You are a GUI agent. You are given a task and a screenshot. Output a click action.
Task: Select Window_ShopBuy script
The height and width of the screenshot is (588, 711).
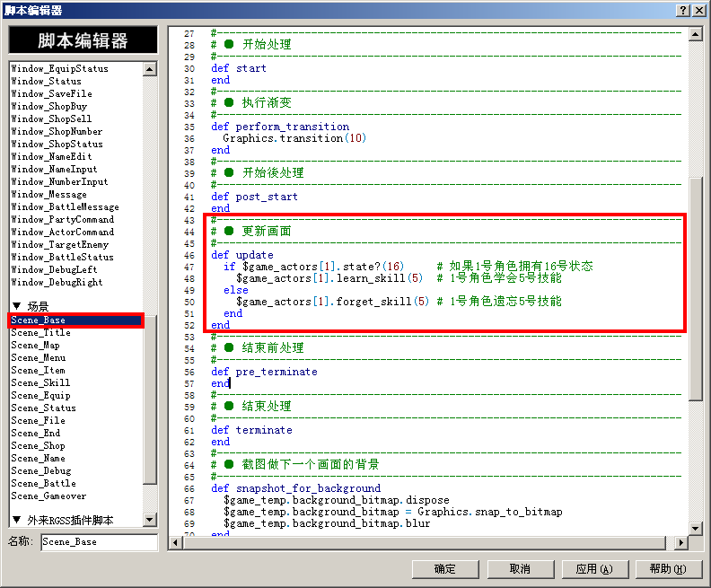click(x=49, y=107)
